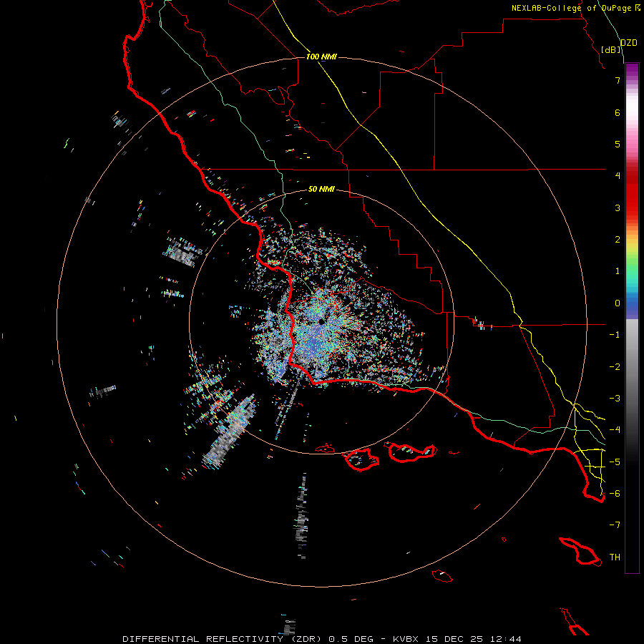Click the DZD product label above the scale

coord(629,42)
